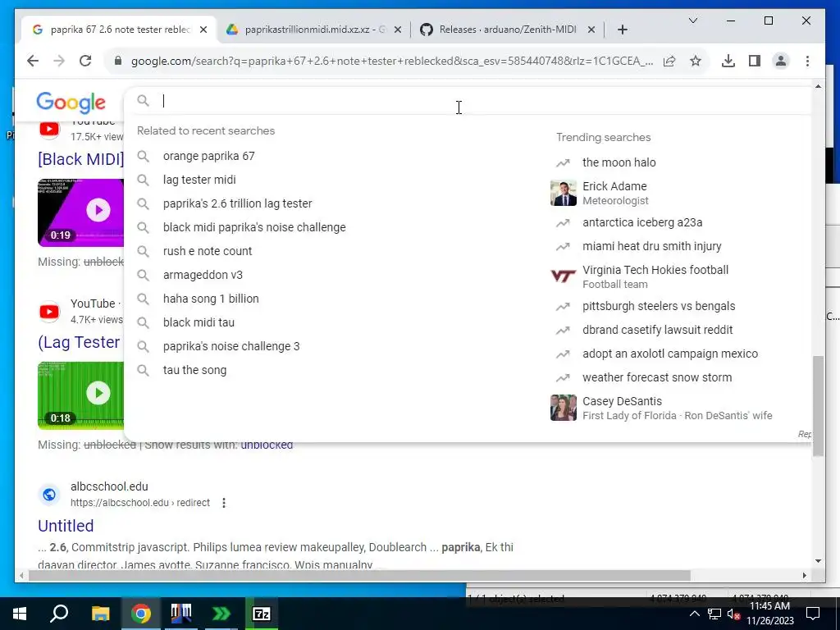
Task: Open a new tab with plus button
Action: pos(622,30)
